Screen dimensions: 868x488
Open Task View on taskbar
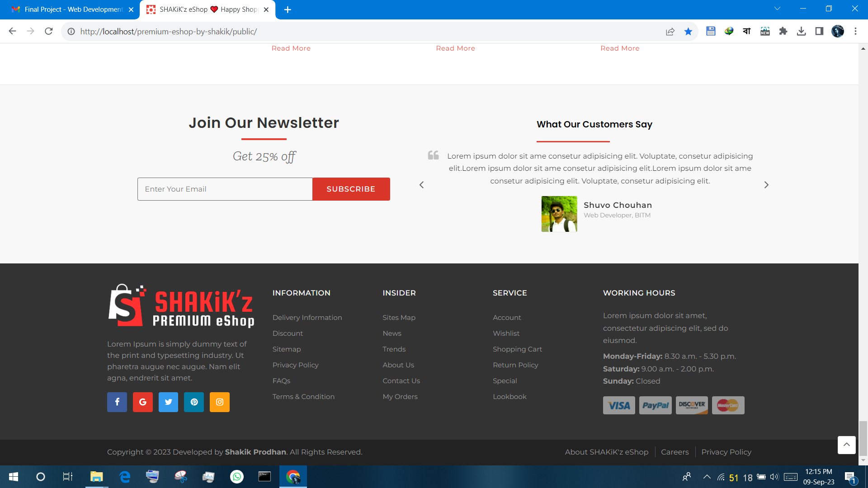(x=68, y=477)
